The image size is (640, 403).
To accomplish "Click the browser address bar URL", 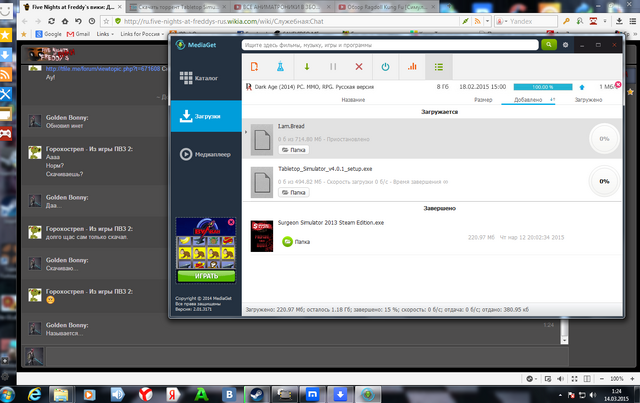I will (223, 21).
